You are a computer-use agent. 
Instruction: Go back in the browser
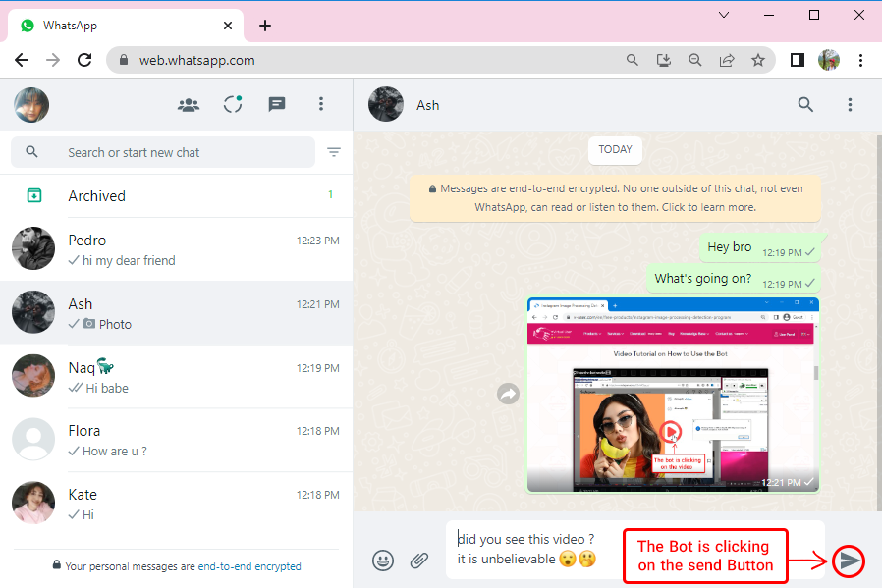pos(22,60)
